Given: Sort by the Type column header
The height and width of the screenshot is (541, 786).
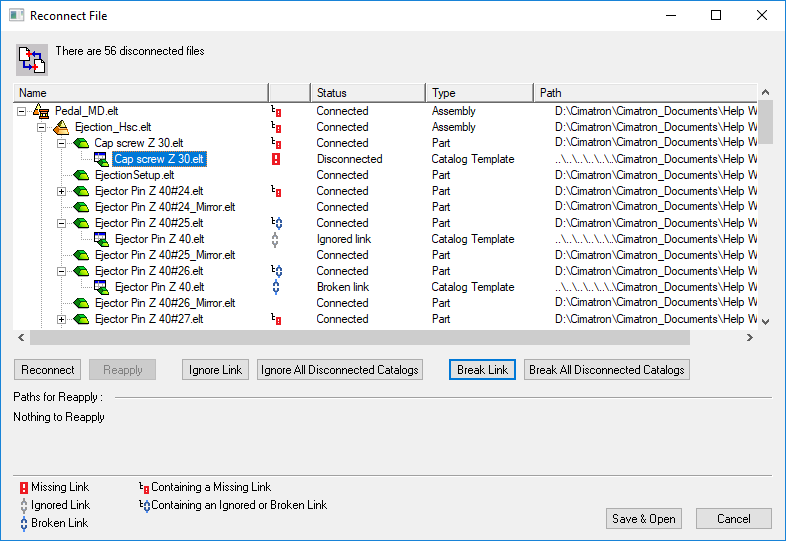Looking at the screenshot, I should (x=479, y=93).
